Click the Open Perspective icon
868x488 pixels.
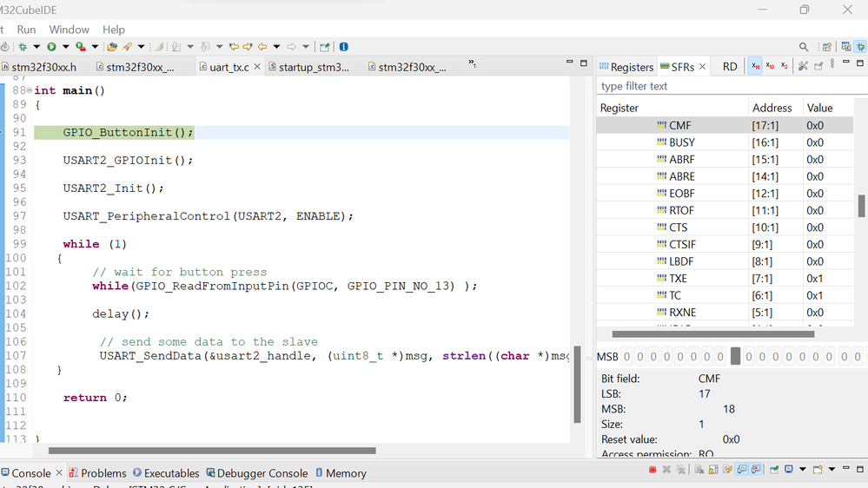point(827,47)
